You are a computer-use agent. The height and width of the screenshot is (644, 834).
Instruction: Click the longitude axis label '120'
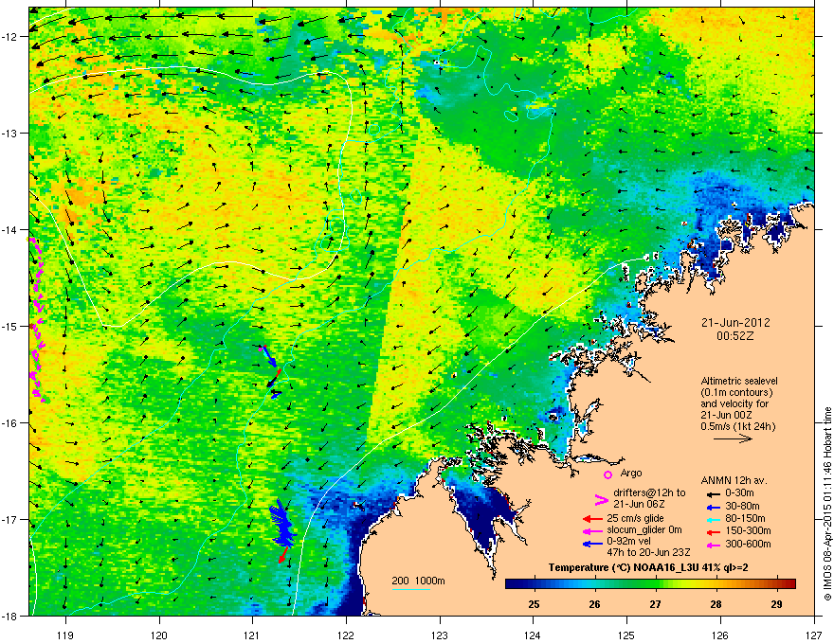(x=159, y=635)
